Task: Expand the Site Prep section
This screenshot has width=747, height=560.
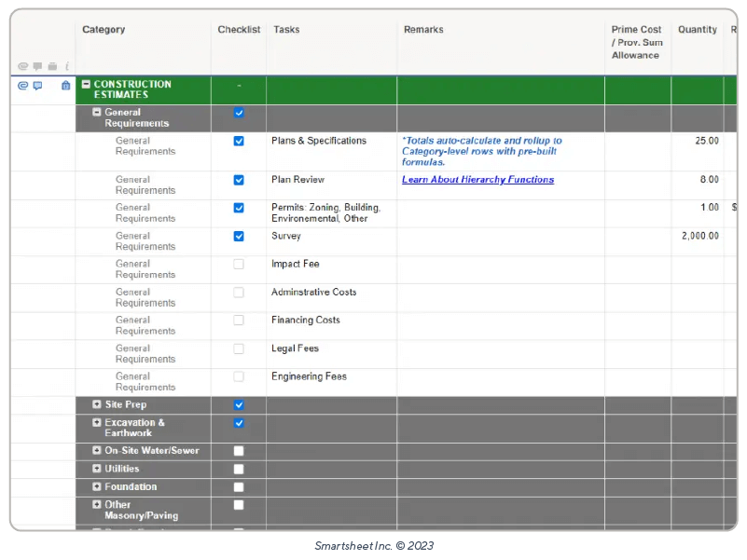Action: coord(97,405)
